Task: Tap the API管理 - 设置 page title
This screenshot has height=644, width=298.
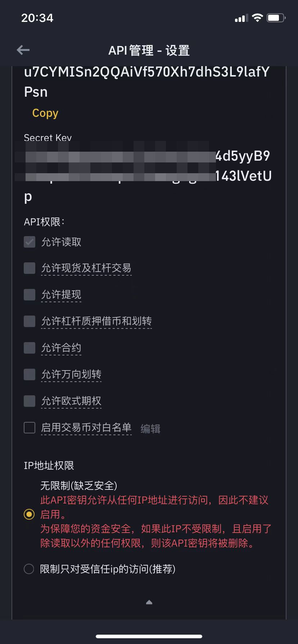Action: point(149,50)
